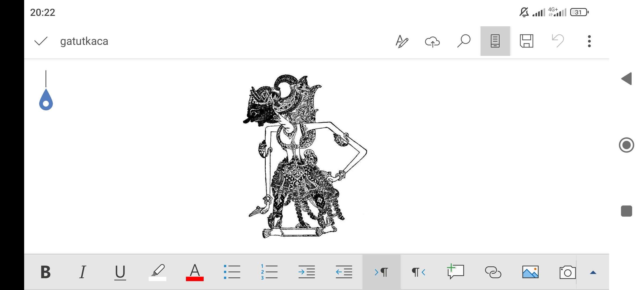The width and height of the screenshot is (644, 290).
Task: Insert a hyperlink
Action: click(x=493, y=272)
